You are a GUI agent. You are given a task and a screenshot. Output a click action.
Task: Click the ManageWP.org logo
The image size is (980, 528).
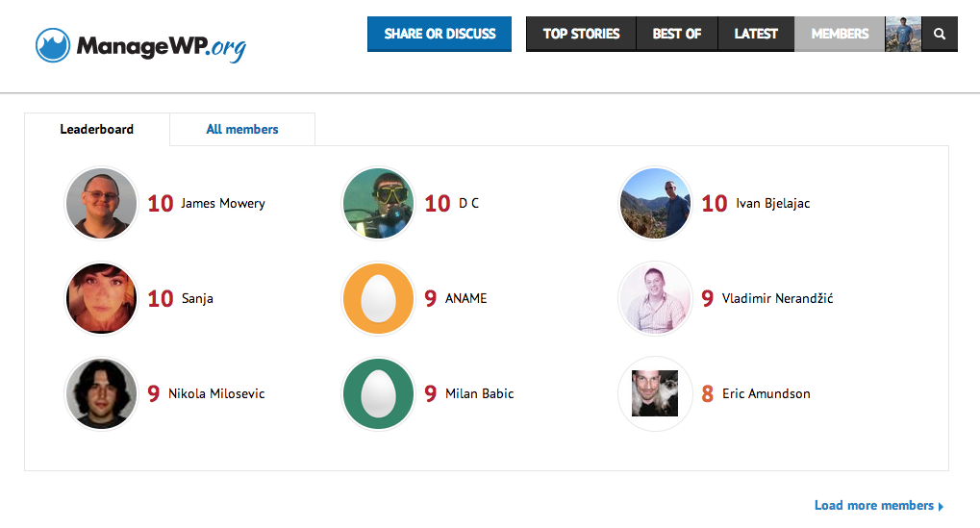(140, 45)
